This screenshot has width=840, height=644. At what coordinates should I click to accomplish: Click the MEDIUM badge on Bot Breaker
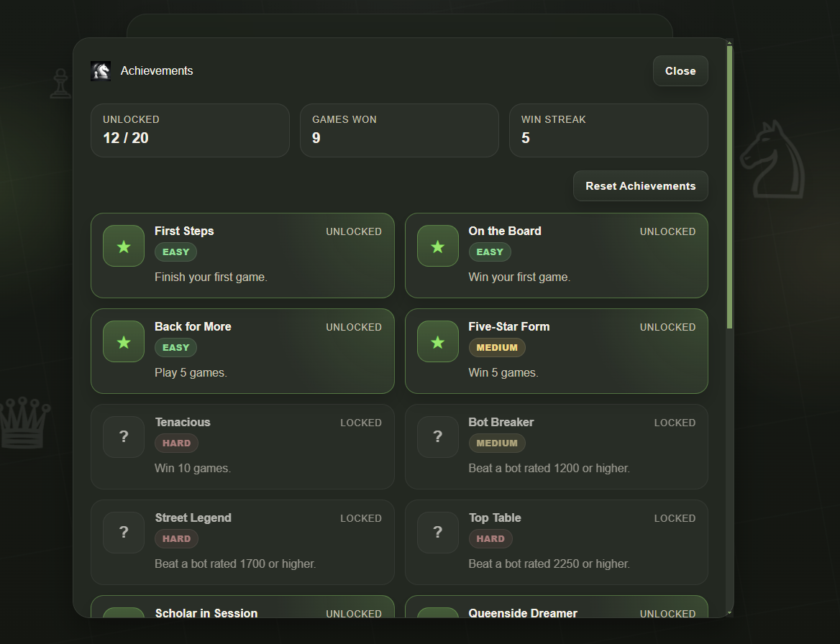tap(496, 443)
